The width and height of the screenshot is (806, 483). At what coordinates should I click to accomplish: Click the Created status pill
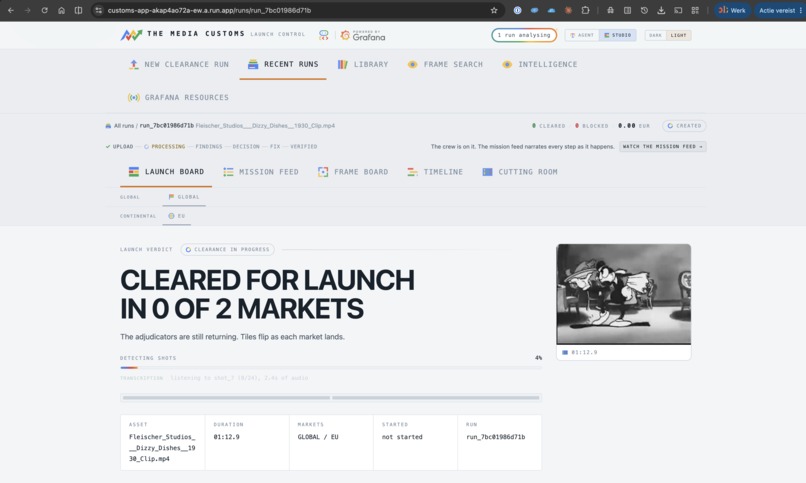(x=684, y=125)
